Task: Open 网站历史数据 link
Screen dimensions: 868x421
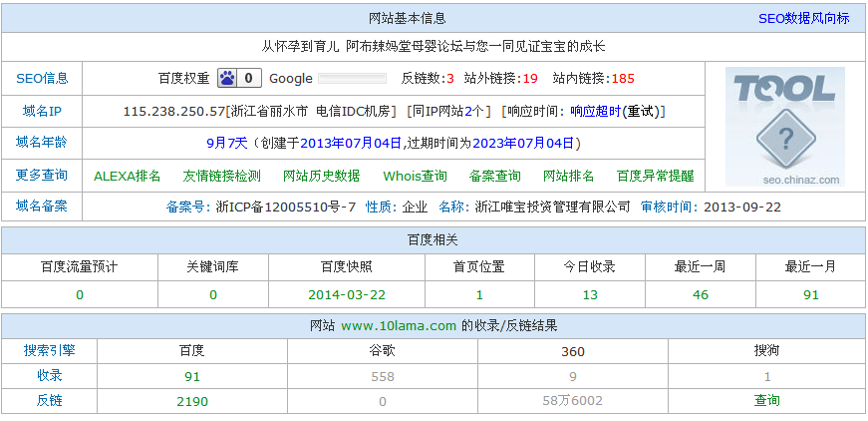Action: tap(321, 176)
